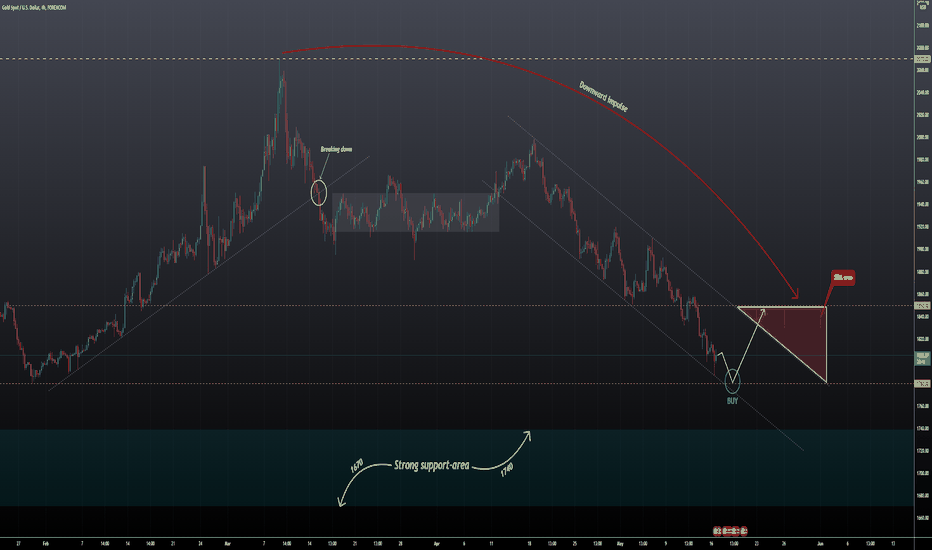Select the 'Downward Impulse' curved arrow label
The height and width of the screenshot is (550, 932).
pyautogui.click(x=603, y=96)
